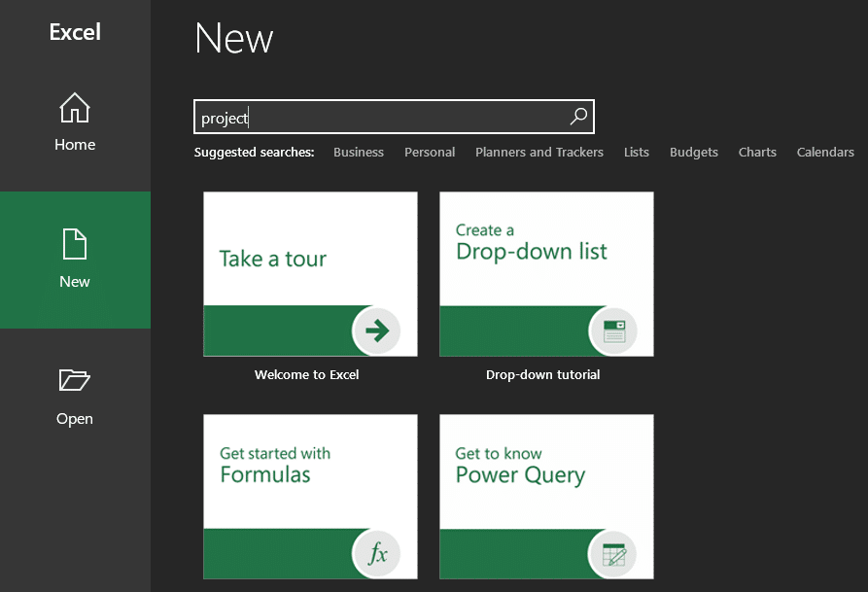The height and width of the screenshot is (592, 868).
Task: Click the New blank document icon
Action: coord(75,244)
